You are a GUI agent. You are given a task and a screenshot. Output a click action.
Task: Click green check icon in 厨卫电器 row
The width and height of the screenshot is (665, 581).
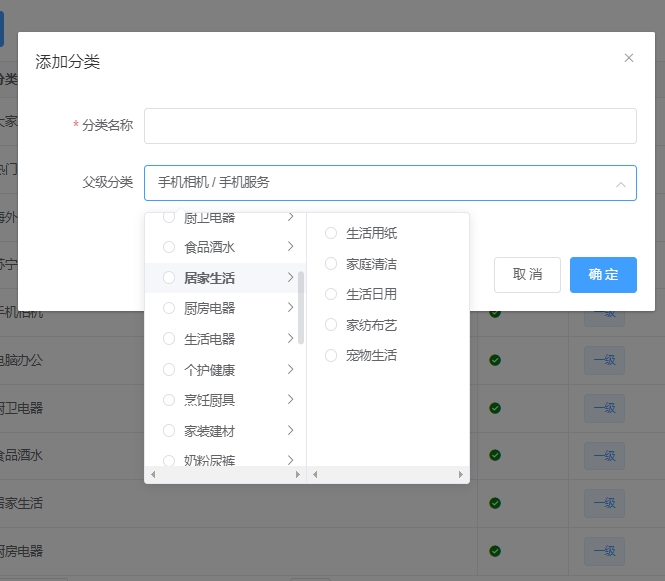tap(495, 408)
